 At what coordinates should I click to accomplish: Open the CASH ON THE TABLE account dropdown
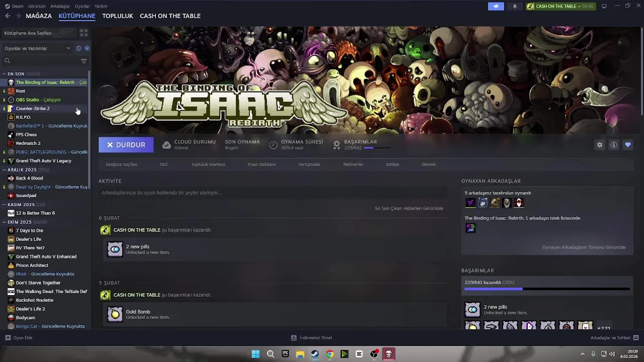point(560,6)
